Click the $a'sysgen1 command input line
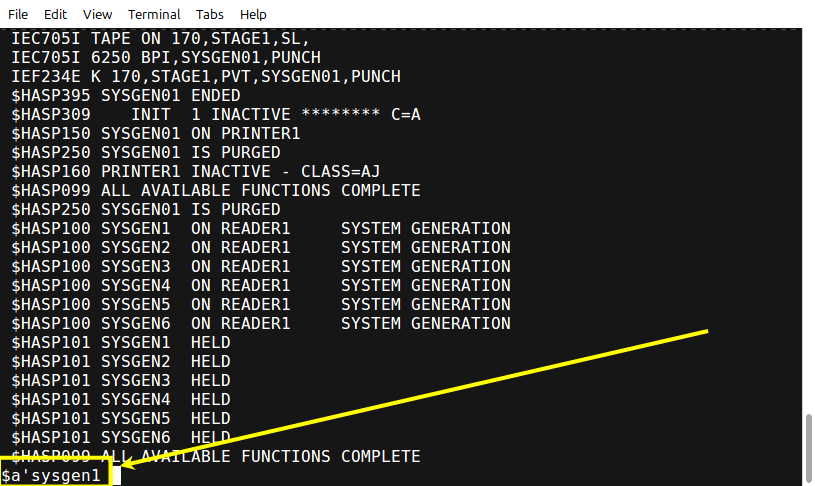Viewport: 815px width, 486px height. tap(50, 476)
